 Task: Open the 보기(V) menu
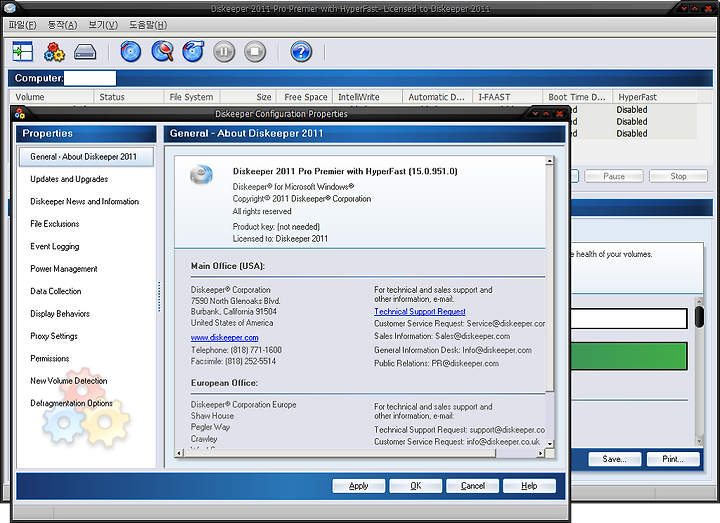103,25
